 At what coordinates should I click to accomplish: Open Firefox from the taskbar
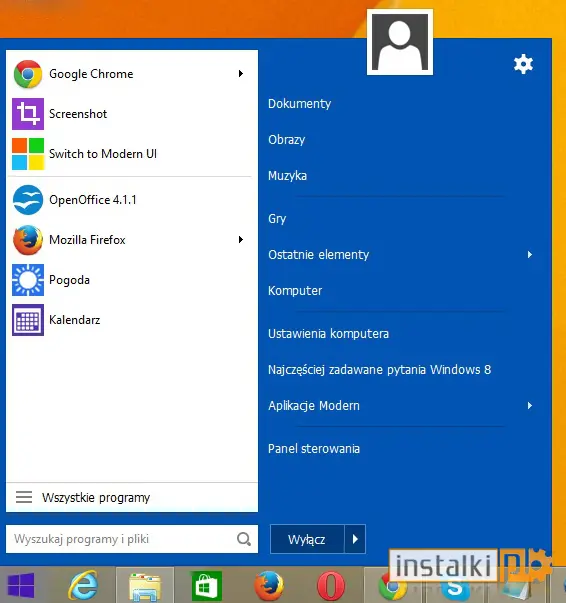coord(269,586)
